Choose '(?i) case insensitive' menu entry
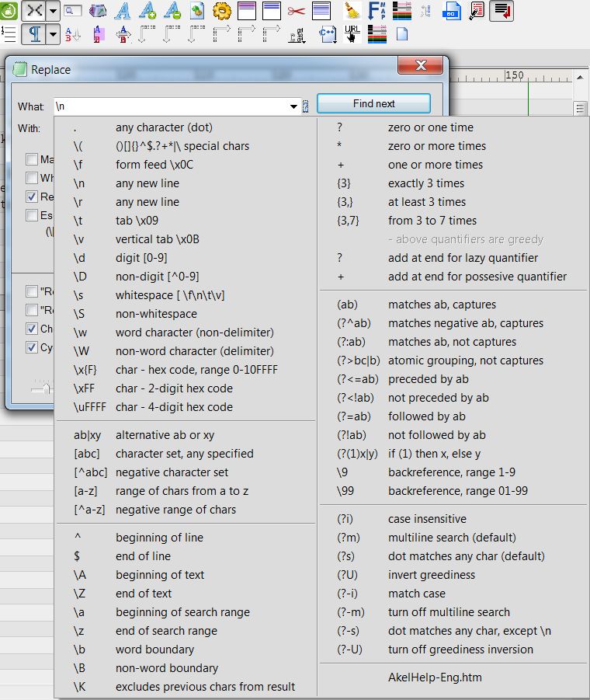 (453, 519)
